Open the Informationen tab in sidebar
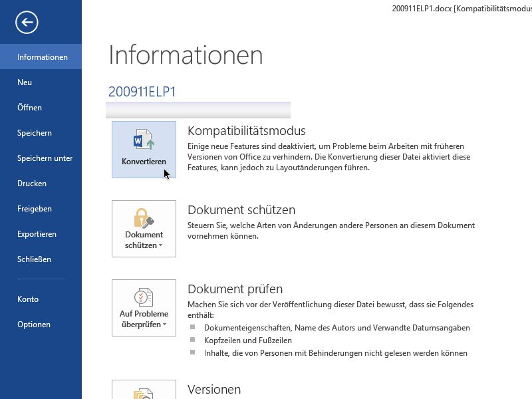Screen dimensions: 532x399 [41, 57]
